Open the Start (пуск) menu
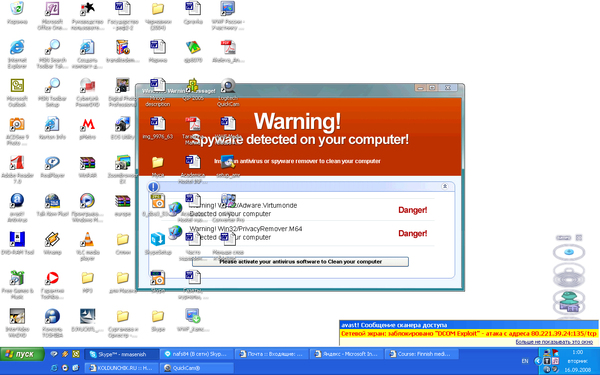Viewport: 600px width, 375px height. tap(22, 354)
